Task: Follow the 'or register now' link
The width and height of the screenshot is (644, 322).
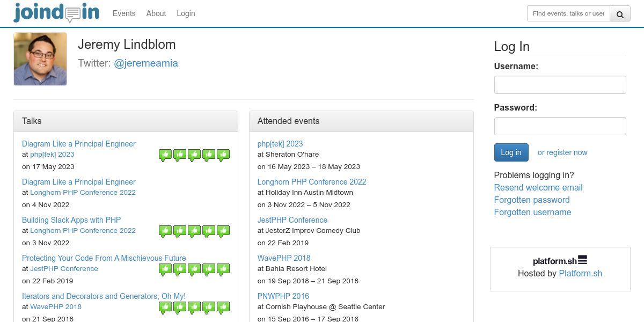Action: tap(562, 152)
